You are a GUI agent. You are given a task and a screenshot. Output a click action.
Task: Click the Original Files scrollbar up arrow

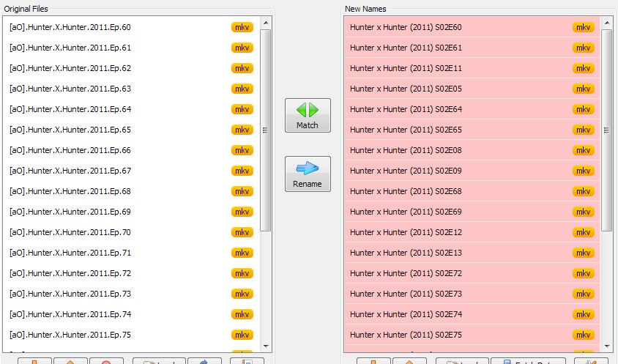(266, 23)
